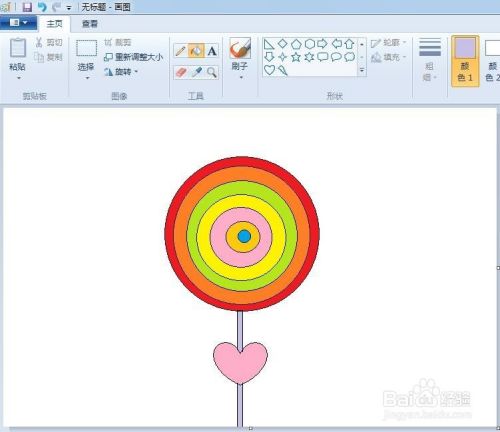Select 颜色 2 white color swatch

(x=492, y=61)
